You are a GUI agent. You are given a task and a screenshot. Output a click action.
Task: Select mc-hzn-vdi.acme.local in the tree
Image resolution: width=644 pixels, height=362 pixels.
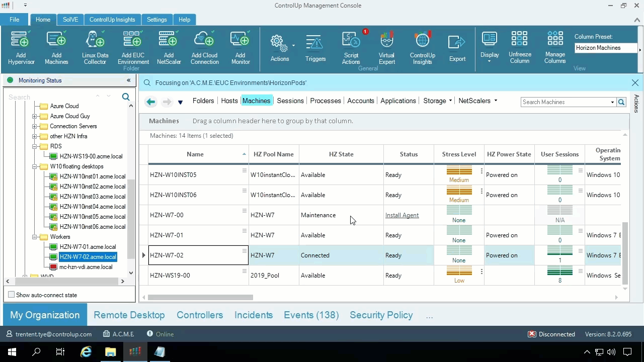pyautogui.click(x=86, y=267)
